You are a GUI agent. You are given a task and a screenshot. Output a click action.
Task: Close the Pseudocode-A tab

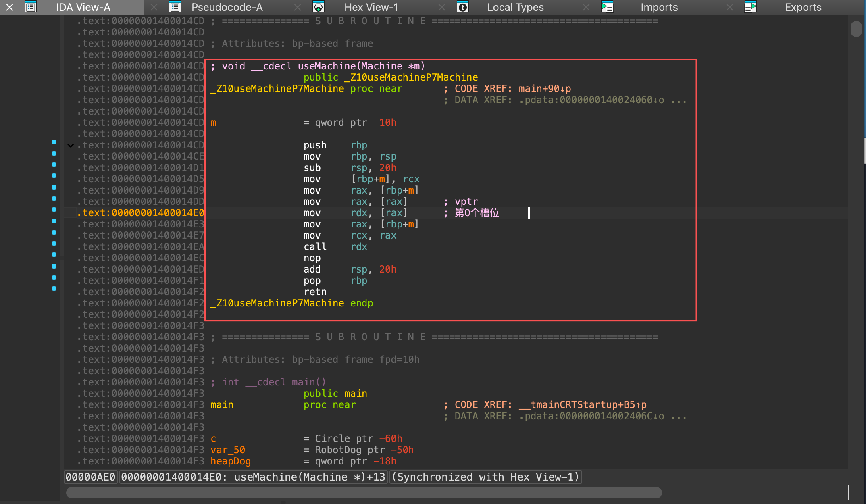(154, 7)
